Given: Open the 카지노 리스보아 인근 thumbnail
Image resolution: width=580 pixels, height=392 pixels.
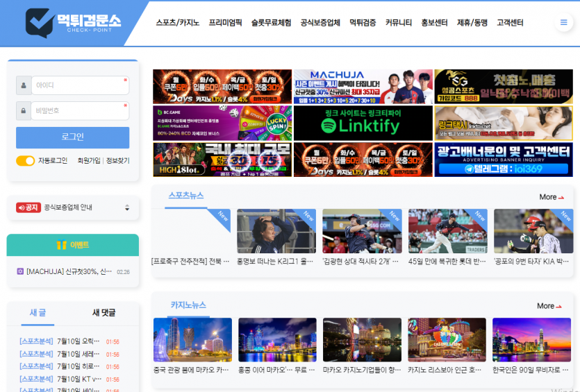Looking at the screenshot, I should point(447,340).
